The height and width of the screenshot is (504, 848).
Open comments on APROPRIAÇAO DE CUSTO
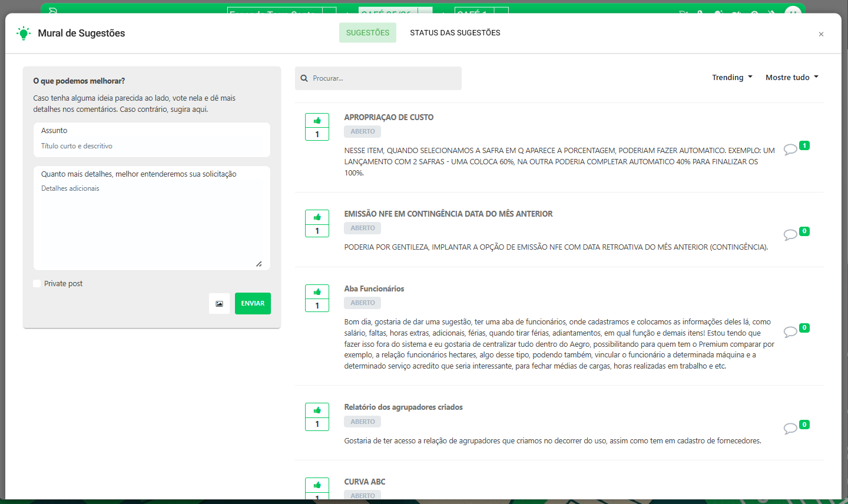pos(790,150)
